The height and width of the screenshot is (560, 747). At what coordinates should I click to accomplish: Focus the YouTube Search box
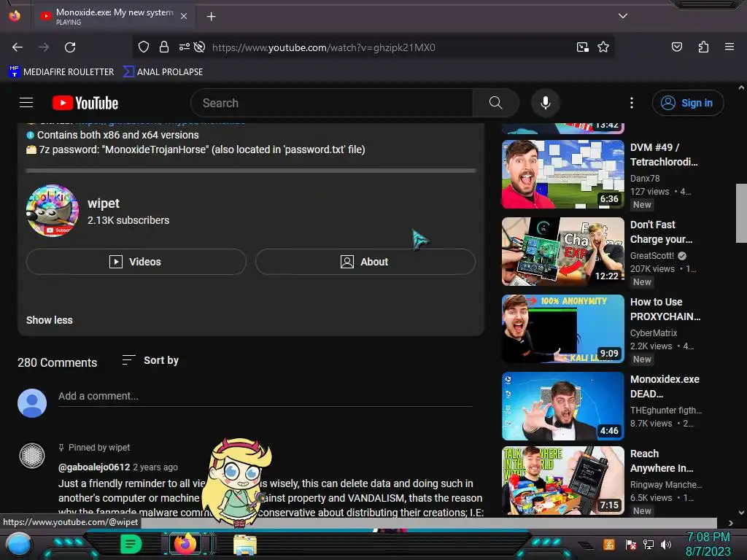pyautogui.click(x=332, y=103)
